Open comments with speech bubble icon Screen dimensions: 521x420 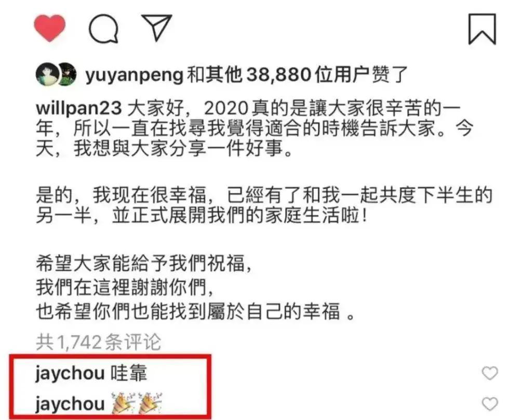[103, 29]
